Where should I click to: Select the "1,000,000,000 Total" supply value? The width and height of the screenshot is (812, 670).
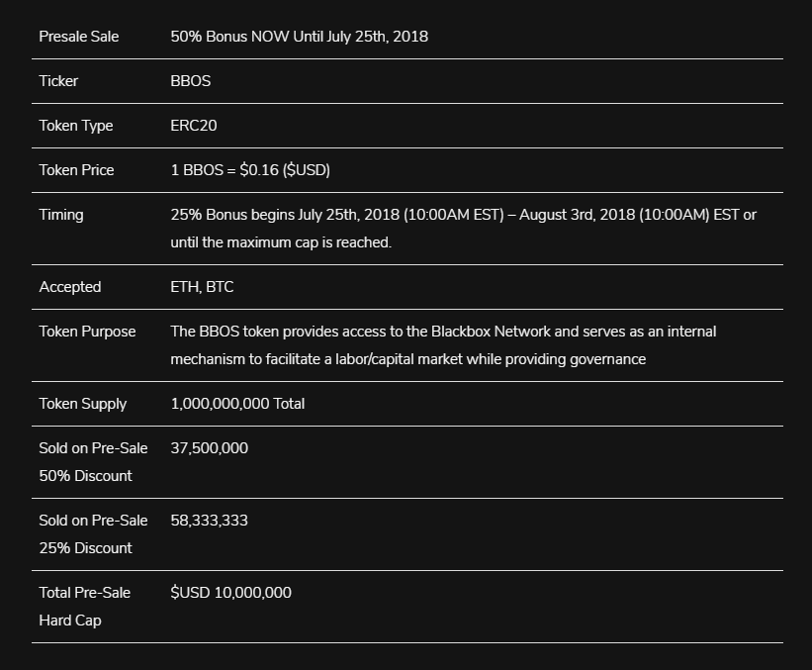(x=237, y=404)
